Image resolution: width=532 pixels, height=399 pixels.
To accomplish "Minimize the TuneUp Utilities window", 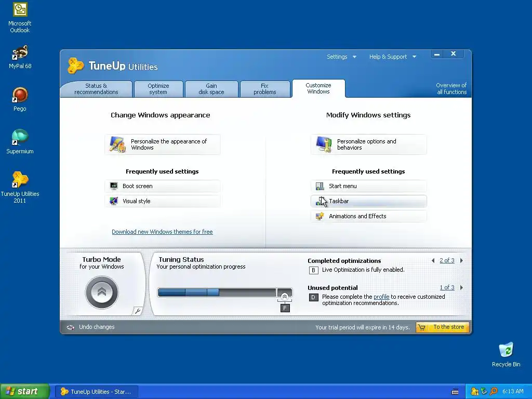I will coord(437,54).
